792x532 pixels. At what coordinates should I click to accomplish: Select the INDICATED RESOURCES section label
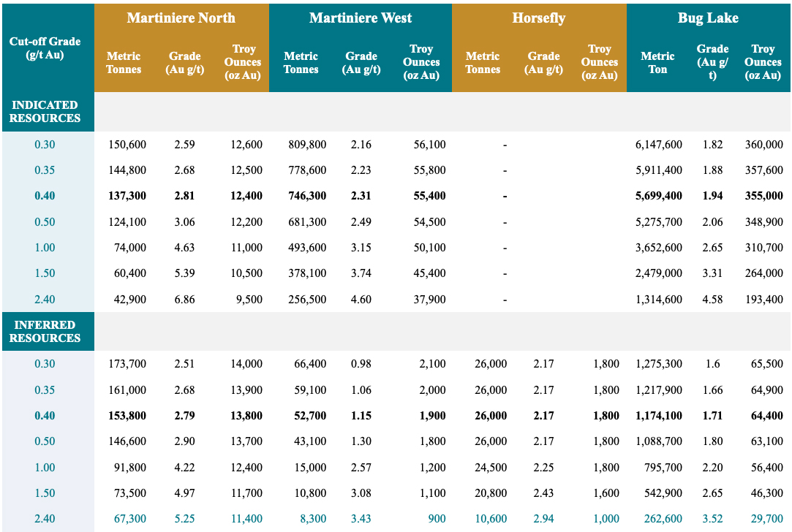tap(45, 112)
